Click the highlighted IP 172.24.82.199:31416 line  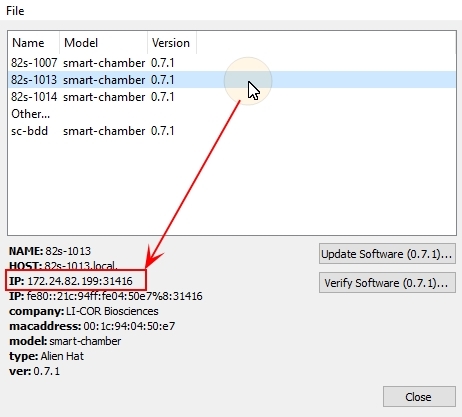pyautogui.click(x=71, y=281)
